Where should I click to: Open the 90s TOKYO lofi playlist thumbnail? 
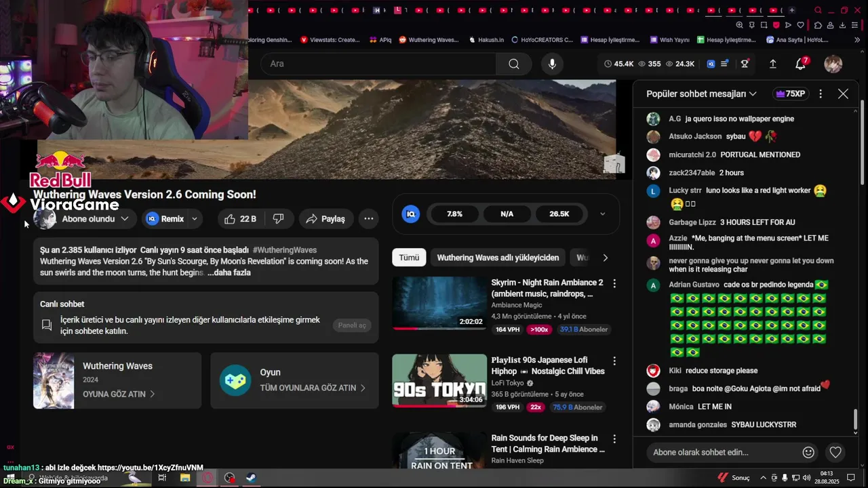click(439, 381)
